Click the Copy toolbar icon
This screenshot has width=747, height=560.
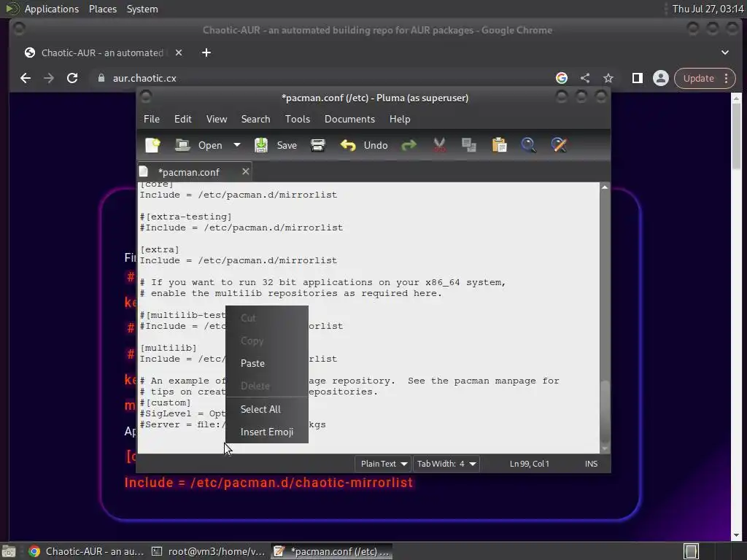click(x=469, y=145)
